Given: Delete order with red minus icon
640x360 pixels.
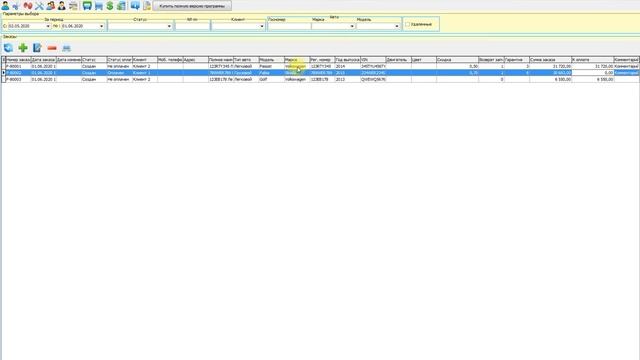Looking at the screenshot, I should click(x=52, y=48).
